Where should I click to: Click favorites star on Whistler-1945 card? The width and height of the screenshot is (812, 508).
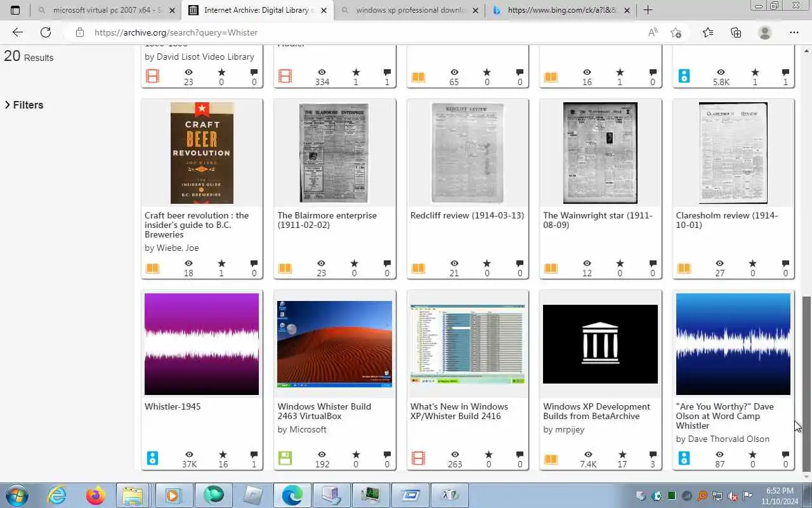click(x=223, y=455)
